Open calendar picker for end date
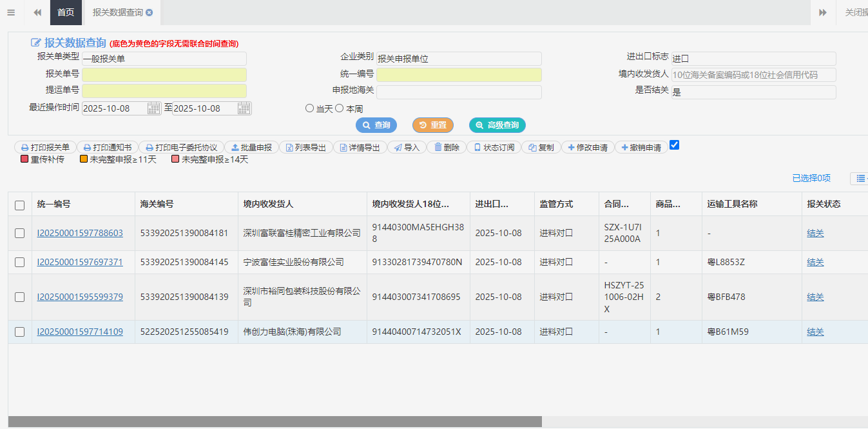This screenshot has width=868, height=429. 244,108
